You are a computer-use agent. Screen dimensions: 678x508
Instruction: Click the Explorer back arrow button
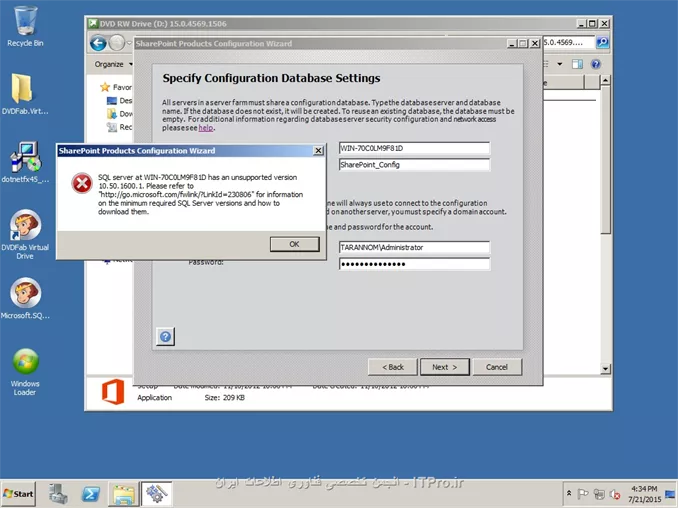coord(98,43)
